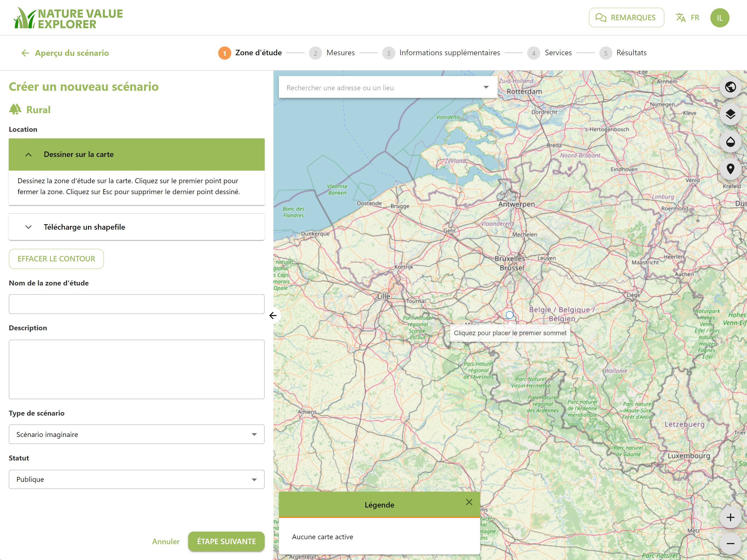Zoom out the map with minus button
Viewport: 747px width, 560px height.
coord(730,543)
